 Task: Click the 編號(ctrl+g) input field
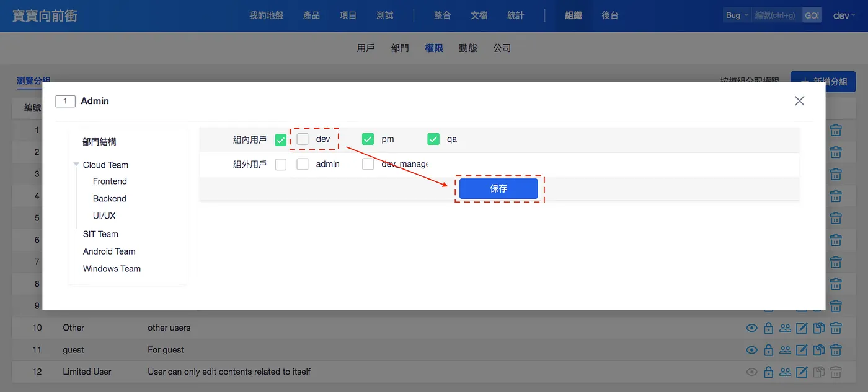[777, 15]
